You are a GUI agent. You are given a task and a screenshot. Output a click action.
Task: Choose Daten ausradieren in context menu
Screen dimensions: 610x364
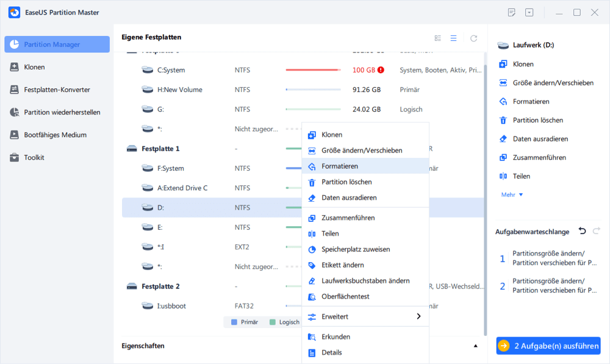365,198
